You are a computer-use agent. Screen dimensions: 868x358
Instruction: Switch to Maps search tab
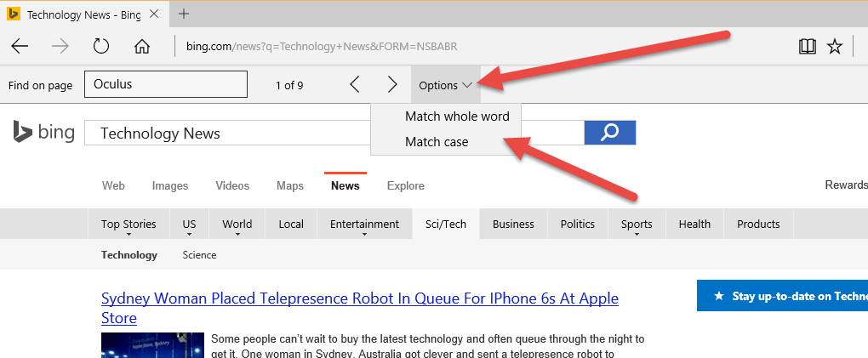point(290,186)
